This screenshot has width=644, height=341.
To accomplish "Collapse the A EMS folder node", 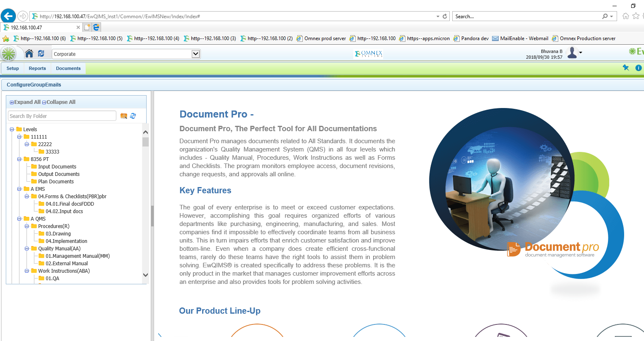I will (19, 189).
